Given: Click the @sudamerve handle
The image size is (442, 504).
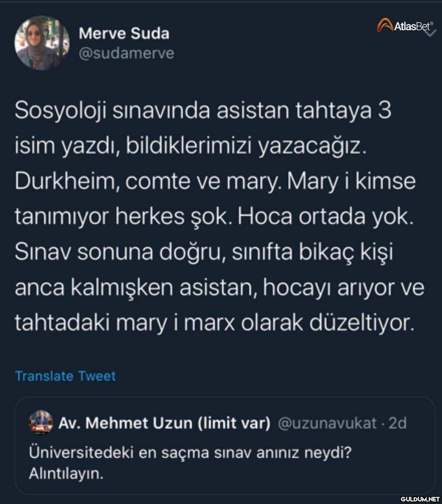Looking at the screenshot, I should click(x=126, y=54).
